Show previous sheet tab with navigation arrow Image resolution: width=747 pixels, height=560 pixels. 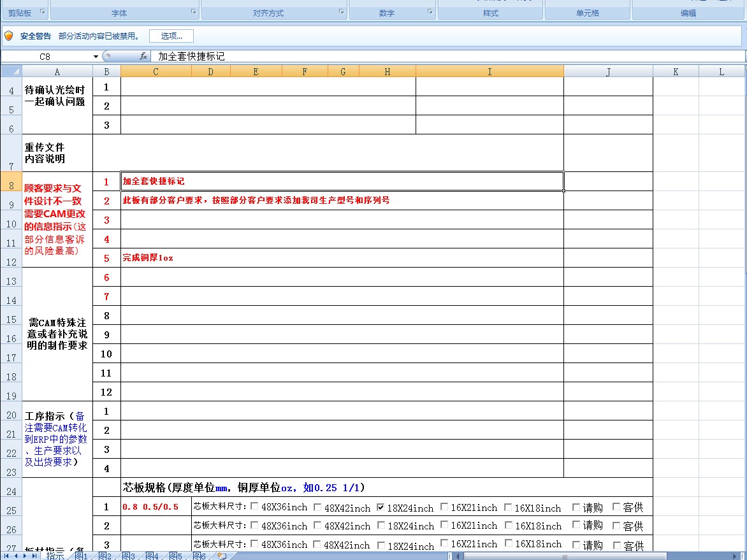(16, 556)
